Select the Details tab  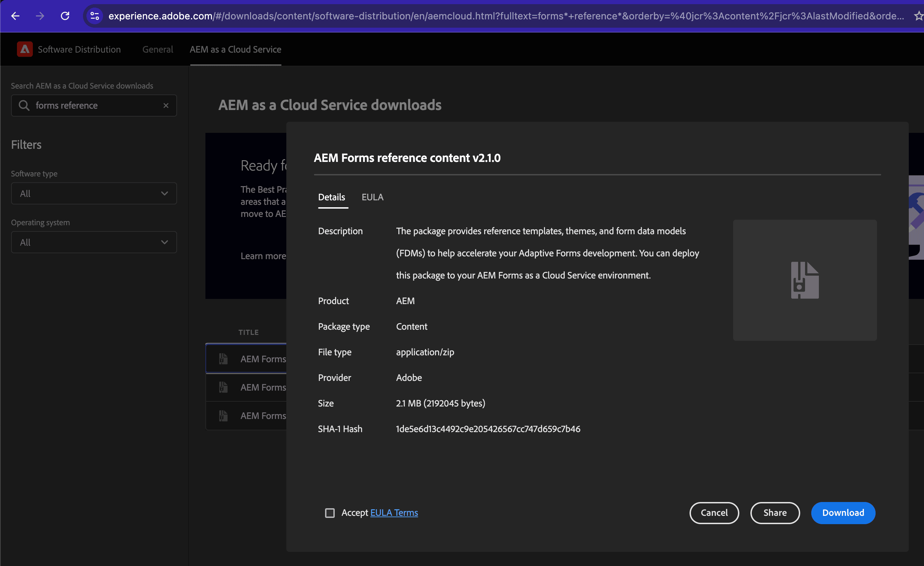point(332,197)
